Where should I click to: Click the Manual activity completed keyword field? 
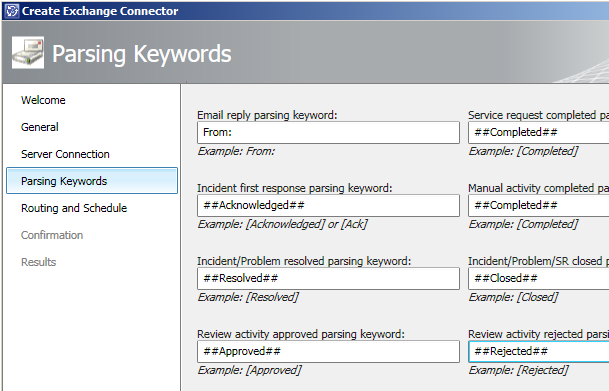click(x=539, y=205)
